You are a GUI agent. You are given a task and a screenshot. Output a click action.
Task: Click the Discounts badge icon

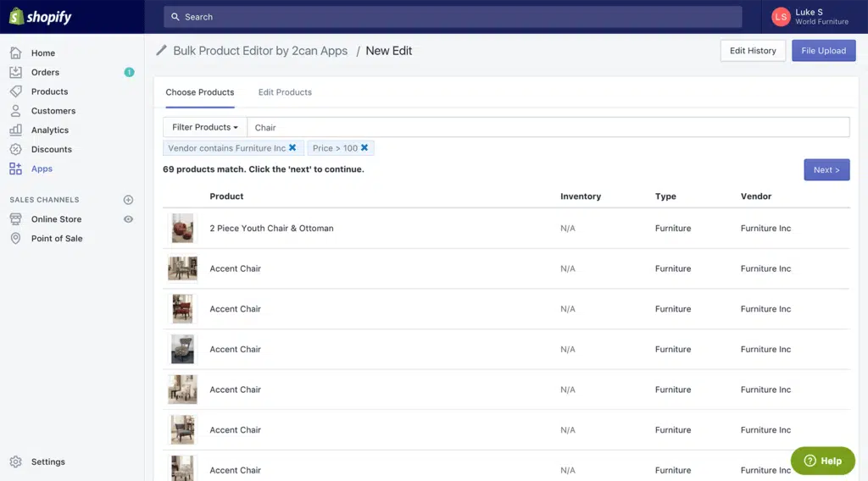click(x=15, y=149)
